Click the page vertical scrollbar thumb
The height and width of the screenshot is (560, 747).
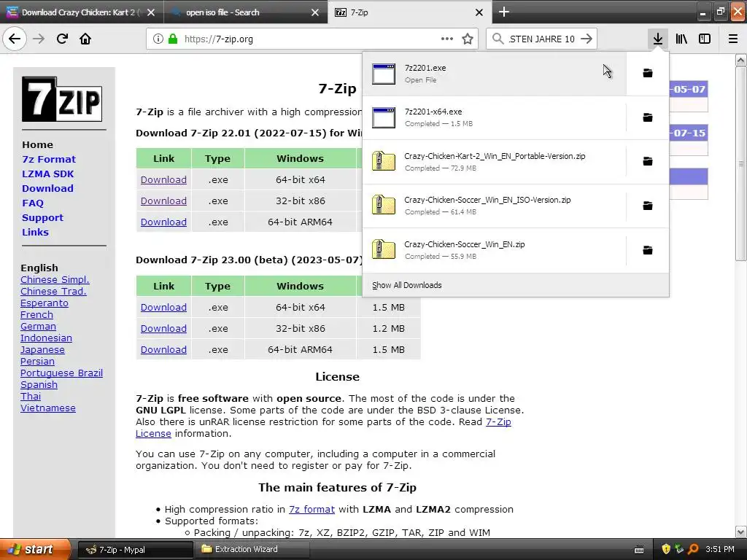[740, 163]
